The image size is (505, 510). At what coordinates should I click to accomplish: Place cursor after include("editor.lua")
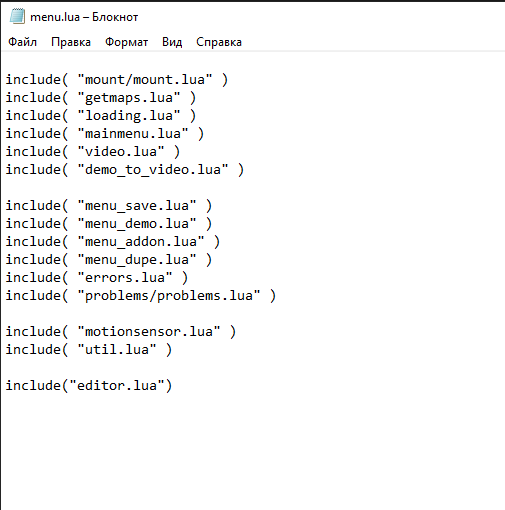pos(173,386)
